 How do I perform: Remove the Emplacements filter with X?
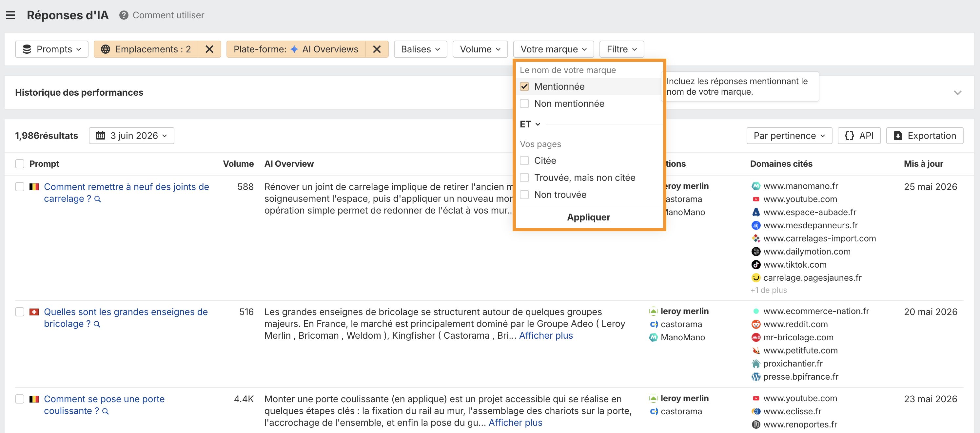pos(209,49)
